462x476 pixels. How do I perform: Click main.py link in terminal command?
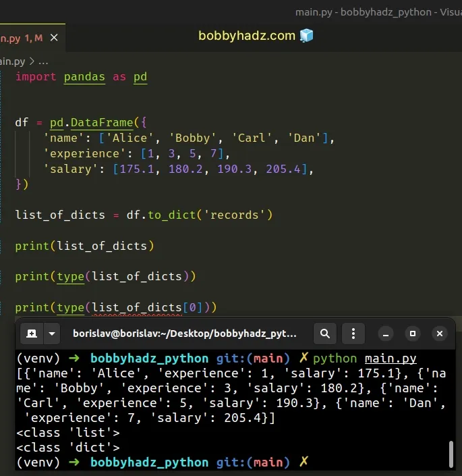point(391,359)
